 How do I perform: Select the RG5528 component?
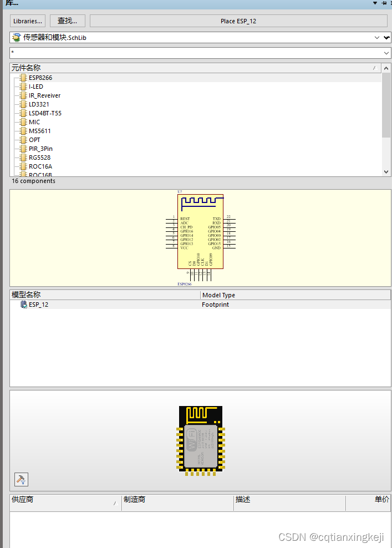39,158
